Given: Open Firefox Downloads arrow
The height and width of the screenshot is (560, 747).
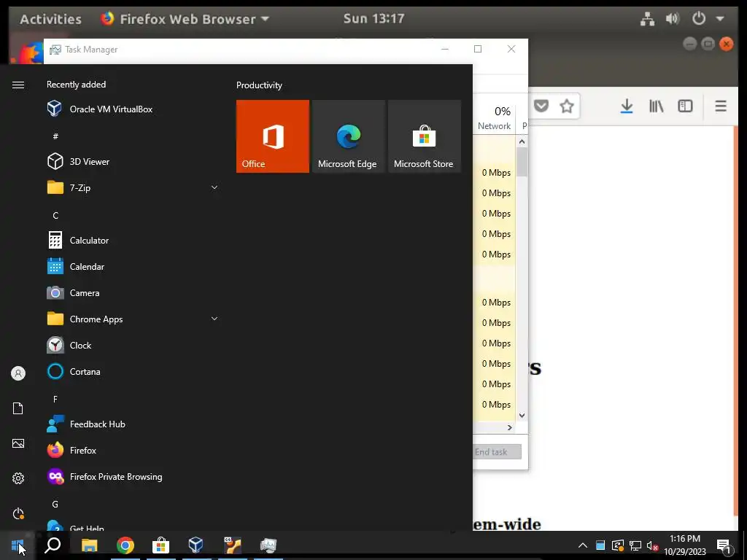Looking at the screenshot, I should click(x=627, y=106).
